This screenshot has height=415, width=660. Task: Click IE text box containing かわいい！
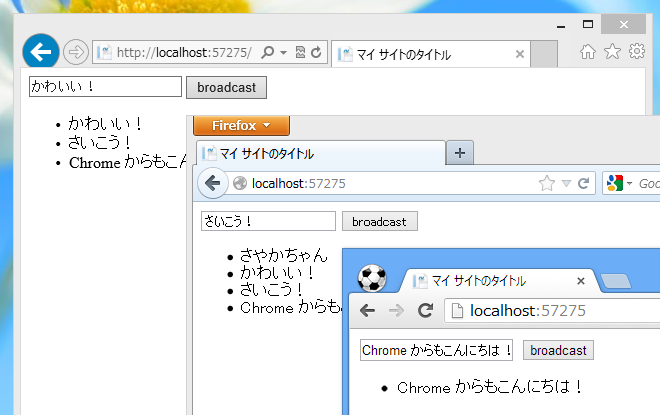[105, 86]
